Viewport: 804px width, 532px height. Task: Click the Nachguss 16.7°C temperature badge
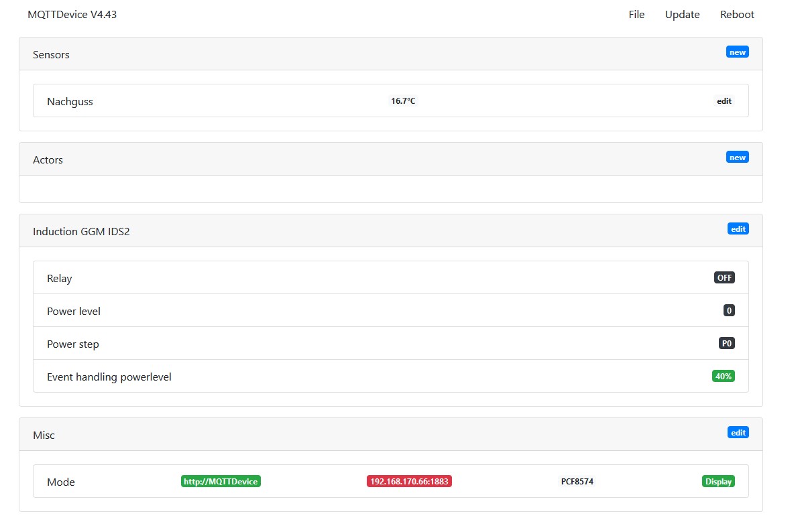tap(403, 101)
